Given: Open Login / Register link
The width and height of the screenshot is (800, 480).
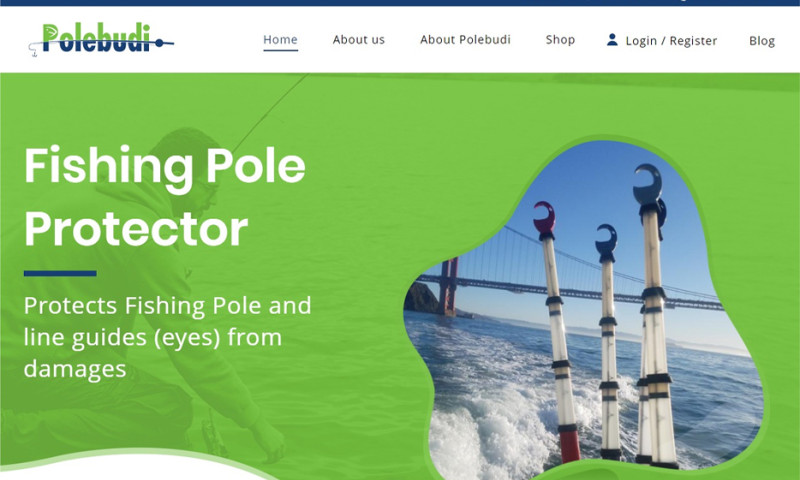Looking at the screenshot, I should [671, 41].
